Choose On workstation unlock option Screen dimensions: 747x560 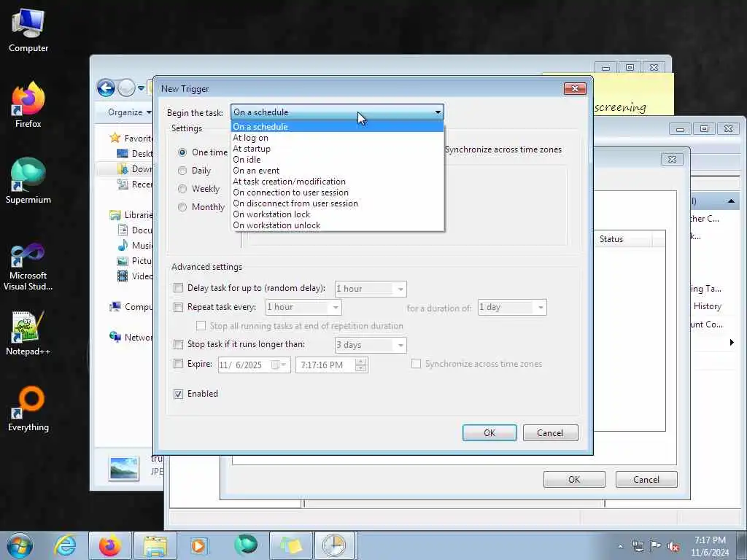coord(337,225)
